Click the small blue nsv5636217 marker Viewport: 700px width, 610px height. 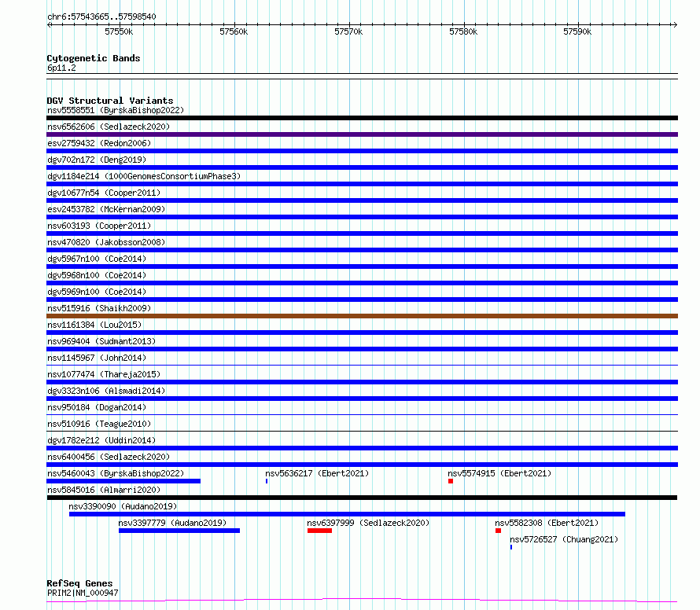pos(267,481)
